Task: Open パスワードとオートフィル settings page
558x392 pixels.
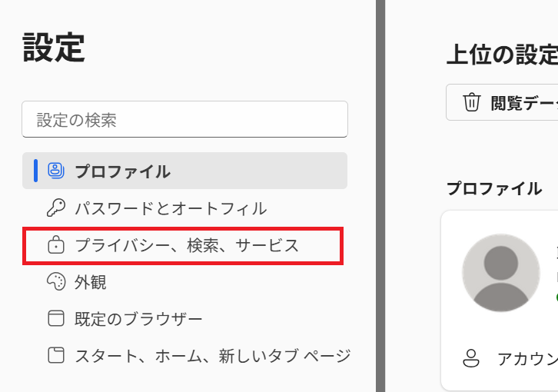Action: tap(171, 208)
